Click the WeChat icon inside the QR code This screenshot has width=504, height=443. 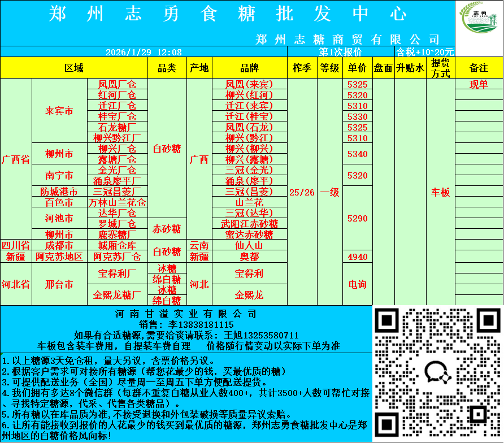(438, 373)
